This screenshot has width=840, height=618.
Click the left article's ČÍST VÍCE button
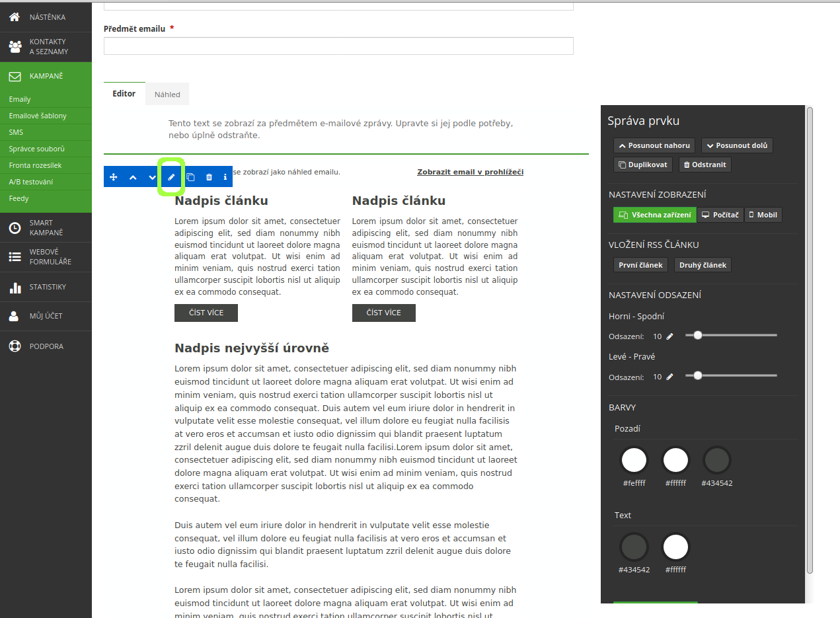(x=206, y=313)
